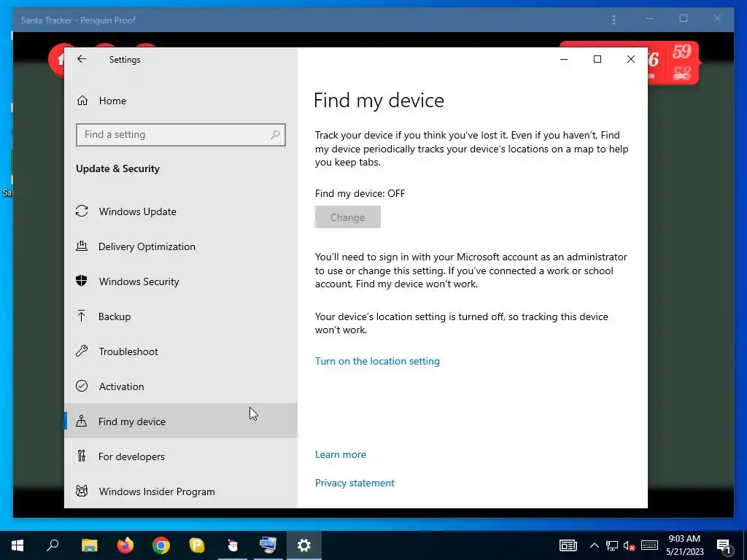
Task: Close the Settings window
Action: pyautogui.click(x=631, y=59)
